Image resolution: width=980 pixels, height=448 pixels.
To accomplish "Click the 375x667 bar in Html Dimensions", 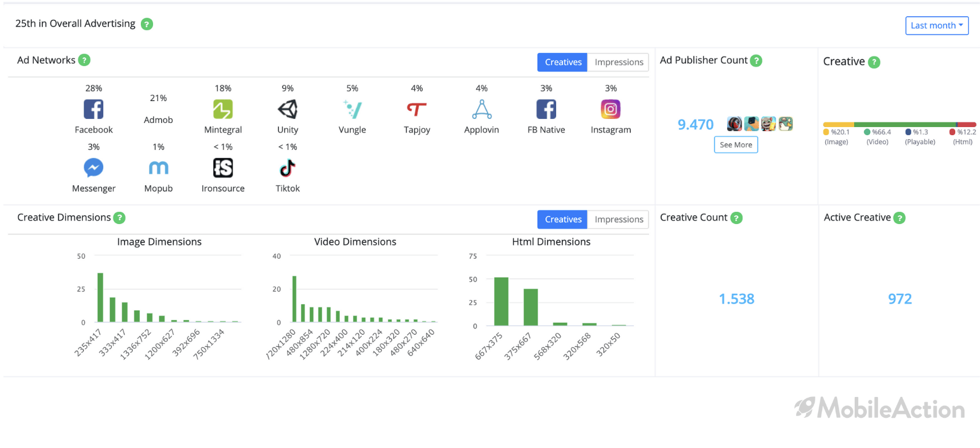I will coord(531,307).
